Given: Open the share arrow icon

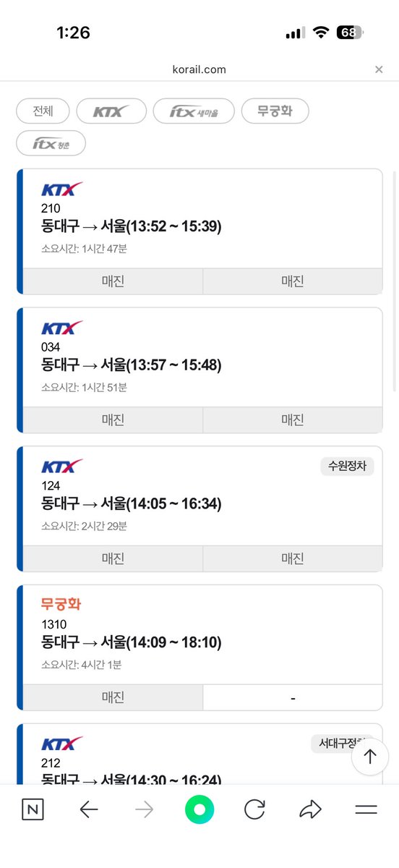Looking at the screenshot, I should coord(310,810).
